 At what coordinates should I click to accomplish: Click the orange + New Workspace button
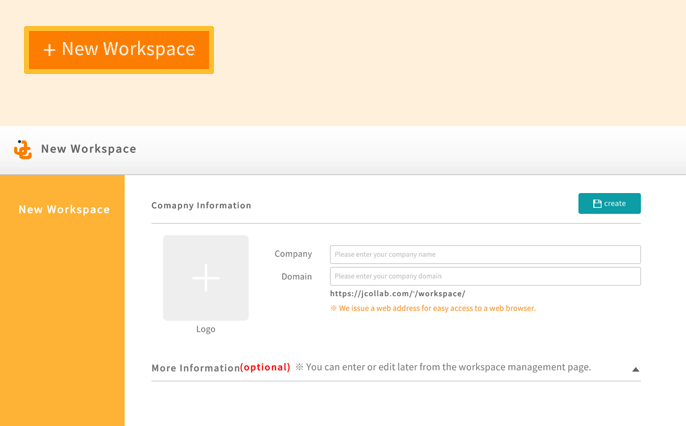tap(119, 50)
